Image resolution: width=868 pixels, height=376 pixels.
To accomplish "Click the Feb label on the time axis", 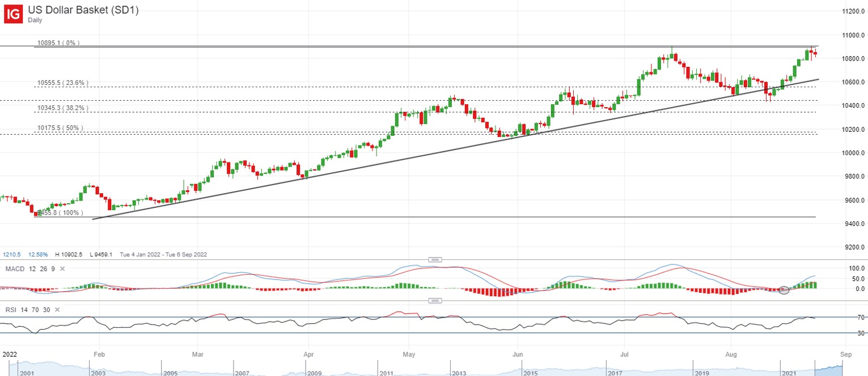I will pos(99,354).
